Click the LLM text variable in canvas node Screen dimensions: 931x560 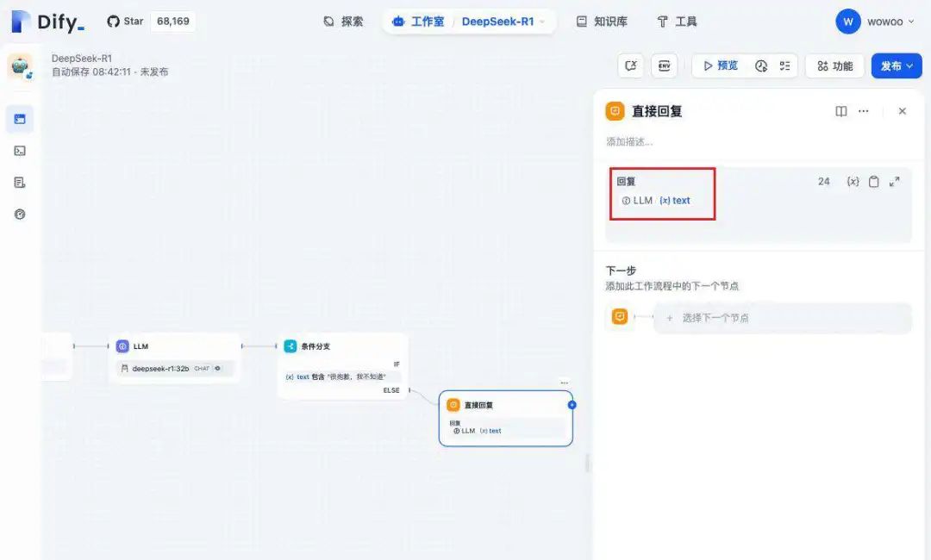(478, 431)
